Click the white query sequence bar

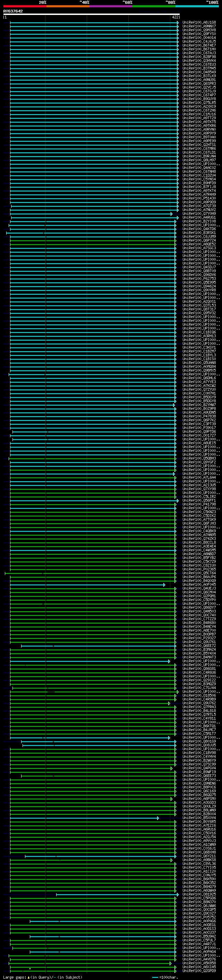tap(92, 14)
